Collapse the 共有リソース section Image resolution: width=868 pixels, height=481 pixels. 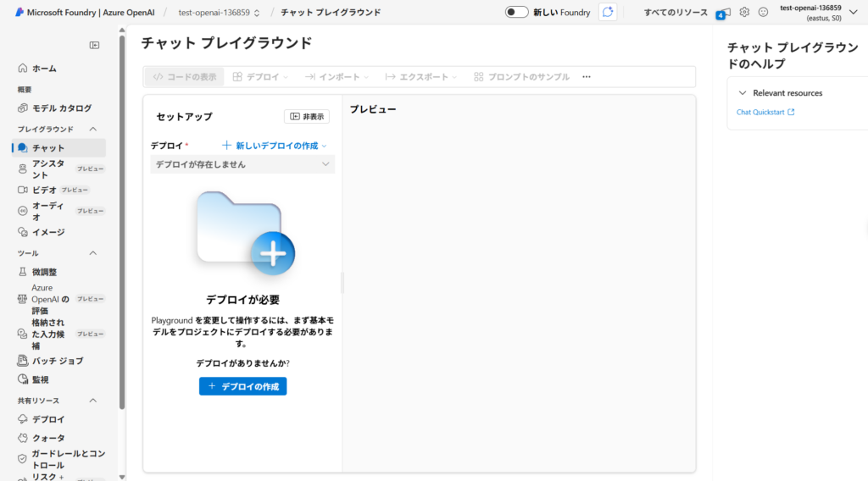pos(93,401)
